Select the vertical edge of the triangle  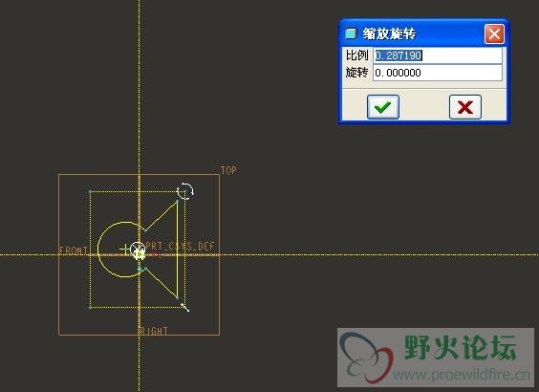[x=178, y=250]
